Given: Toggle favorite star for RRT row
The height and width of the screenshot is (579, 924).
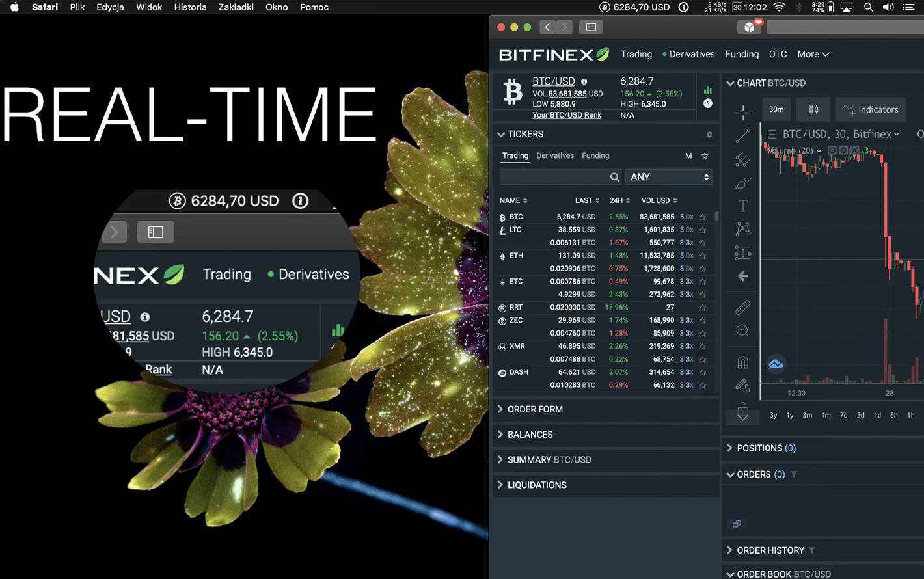Looking at the screenshot, I should (x=703, y=308).
